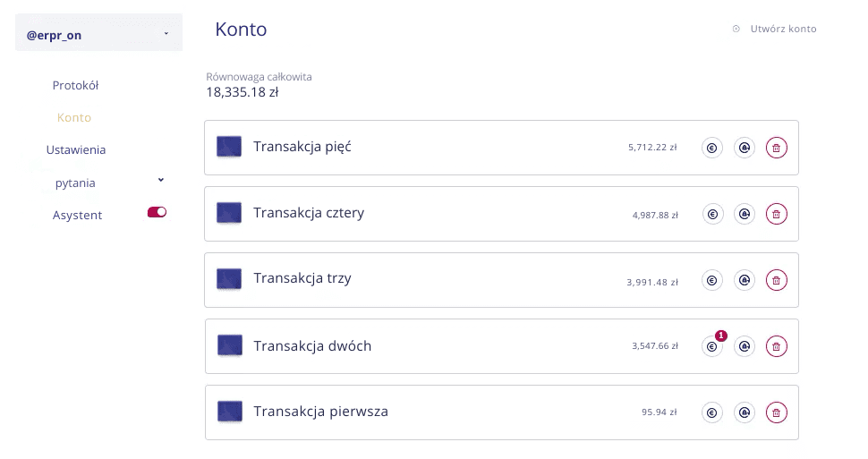Click the euro icon for Transakcja pięć

click(x=712, y=149)
